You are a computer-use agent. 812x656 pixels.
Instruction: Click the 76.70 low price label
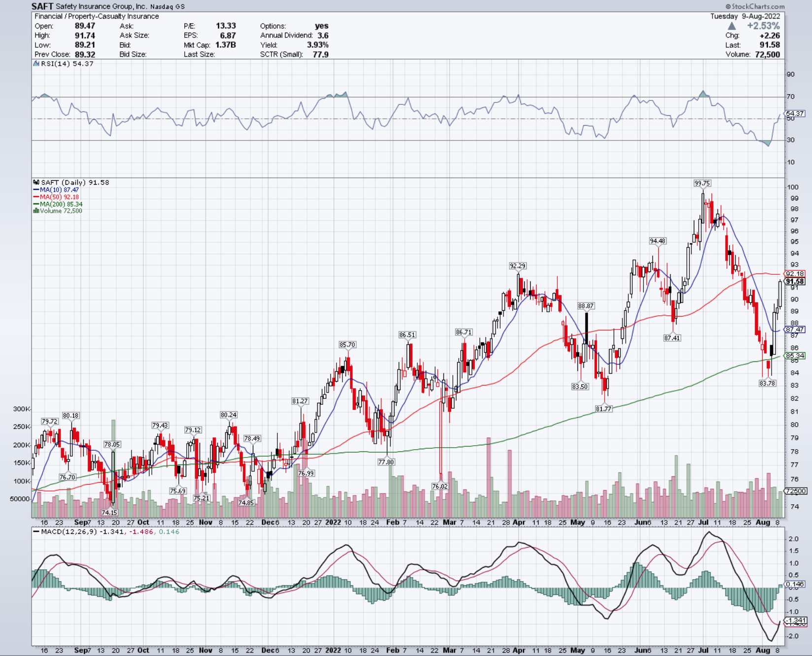click(x=67, y=477)
